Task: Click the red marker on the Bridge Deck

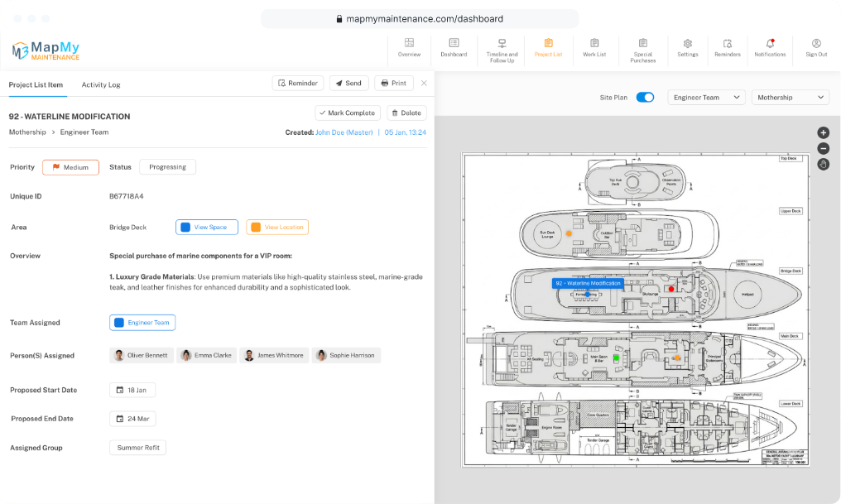Action: click(671, 289)
